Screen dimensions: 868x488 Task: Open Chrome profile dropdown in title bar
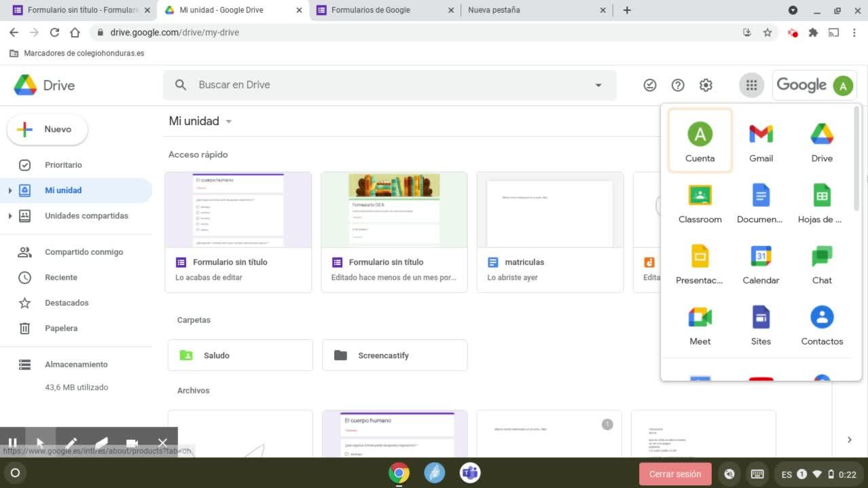(793, 10)
